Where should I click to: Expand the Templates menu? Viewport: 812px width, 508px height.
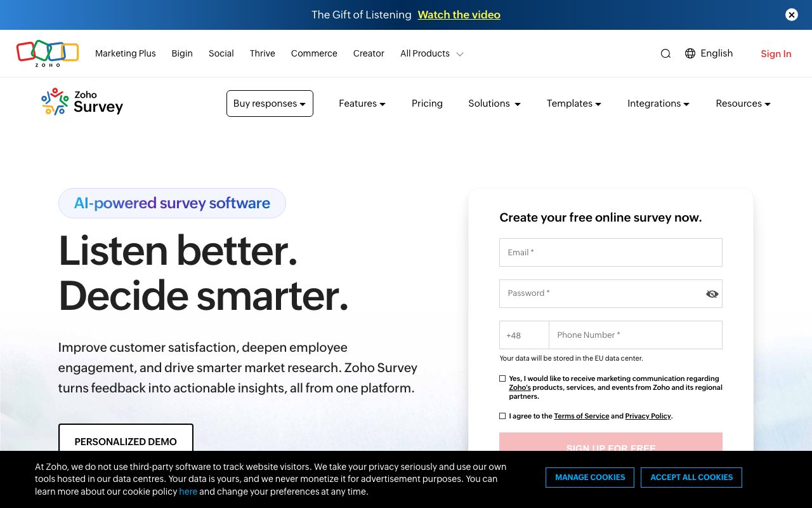point(574,104)
